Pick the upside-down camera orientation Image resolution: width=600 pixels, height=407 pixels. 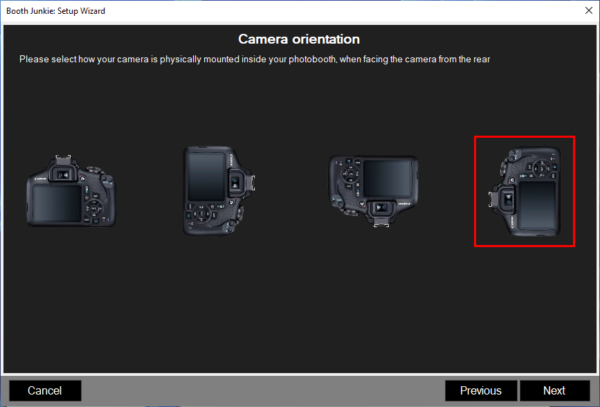372,189
